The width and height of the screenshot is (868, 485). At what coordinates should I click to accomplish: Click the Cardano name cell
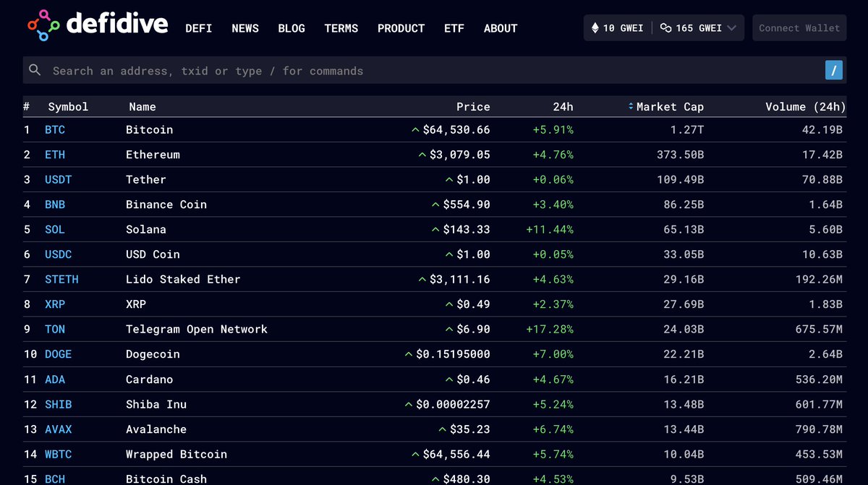coord(150,379)
